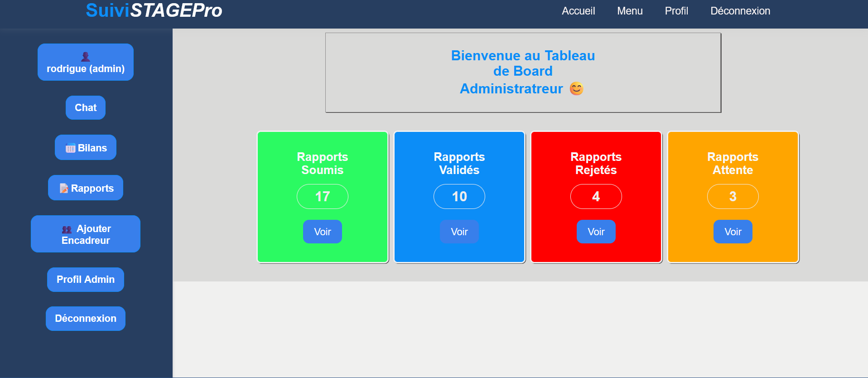Image resolution: width=868 pixels, height=378 pixels.
Task: View Rapports Soumis with Voir button
Action: [x=323, y=232]
